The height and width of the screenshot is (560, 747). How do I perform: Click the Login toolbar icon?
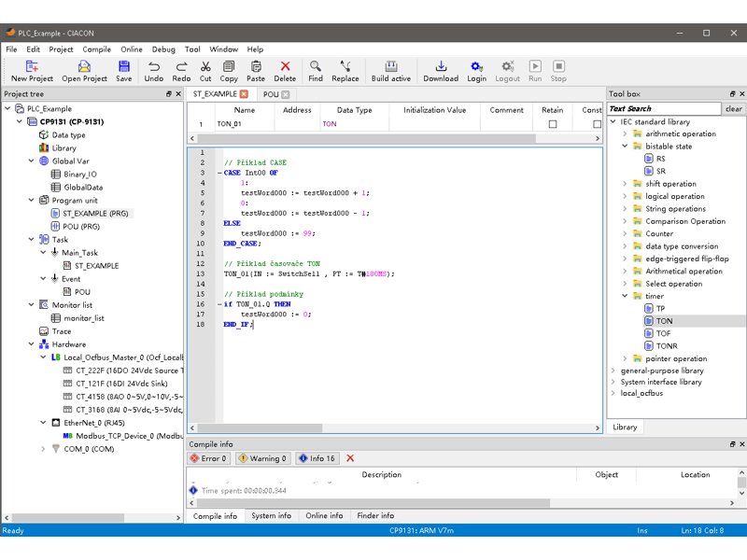(476, 67)
